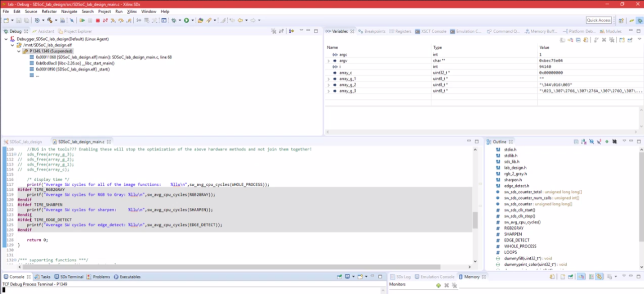Click the green Run launch icon
The image size is (644, 294).
[x=186, y=20]
